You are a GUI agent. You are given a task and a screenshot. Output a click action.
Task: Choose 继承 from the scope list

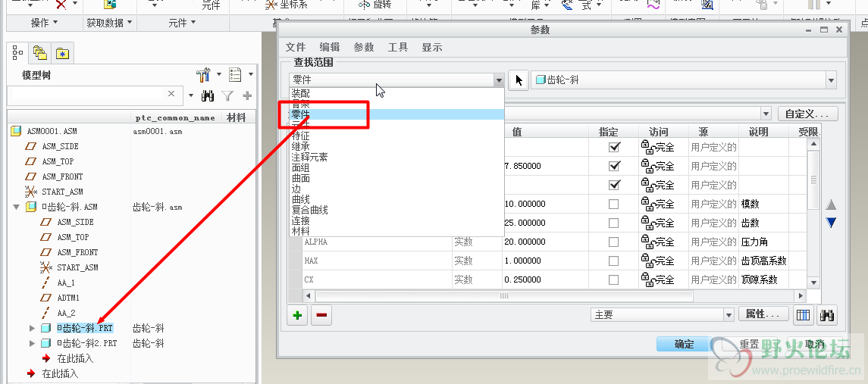tap(396, 147)
